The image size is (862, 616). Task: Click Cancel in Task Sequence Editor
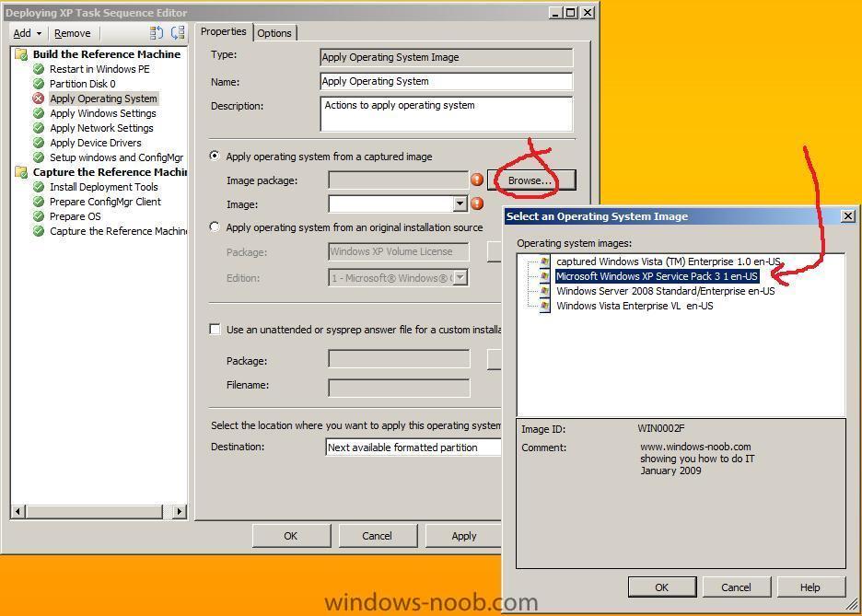(378, 536)
